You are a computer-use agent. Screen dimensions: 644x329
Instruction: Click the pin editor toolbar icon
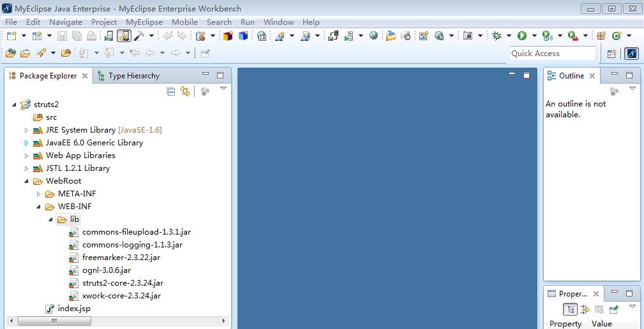pos(205,53)
